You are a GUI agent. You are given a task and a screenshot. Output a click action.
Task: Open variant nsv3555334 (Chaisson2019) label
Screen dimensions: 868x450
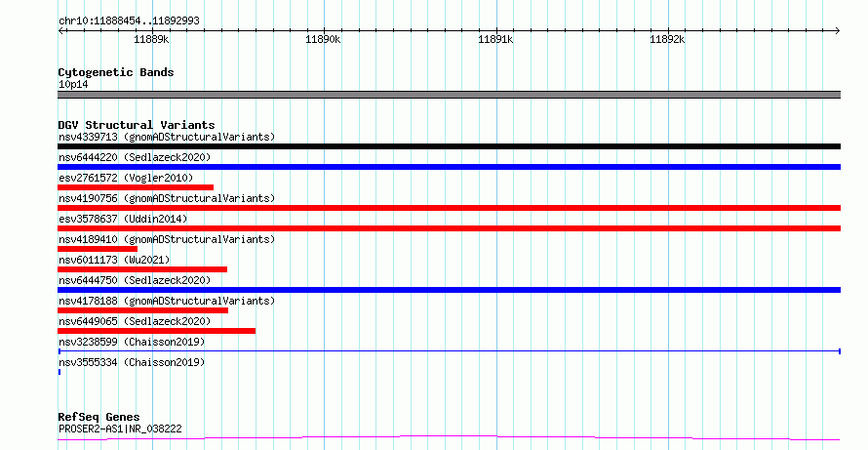pos(132,362)
